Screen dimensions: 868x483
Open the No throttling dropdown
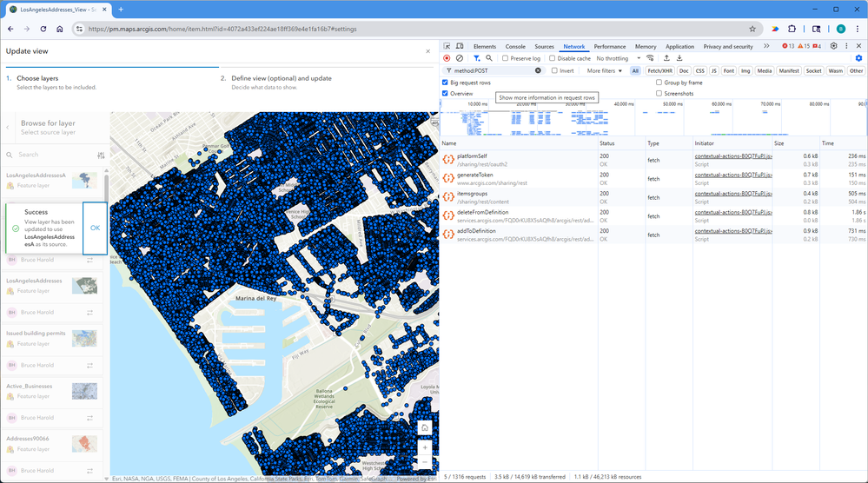(x=617, y=58)
